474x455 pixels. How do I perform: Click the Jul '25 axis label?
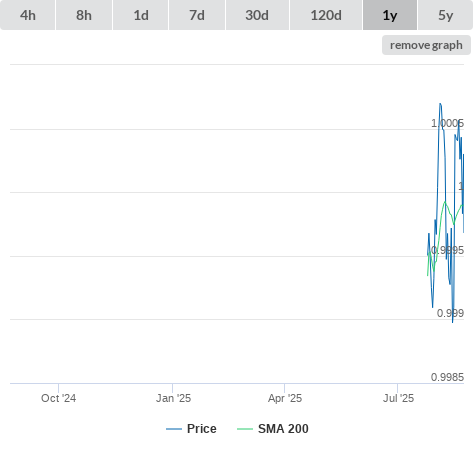point(398,398)
